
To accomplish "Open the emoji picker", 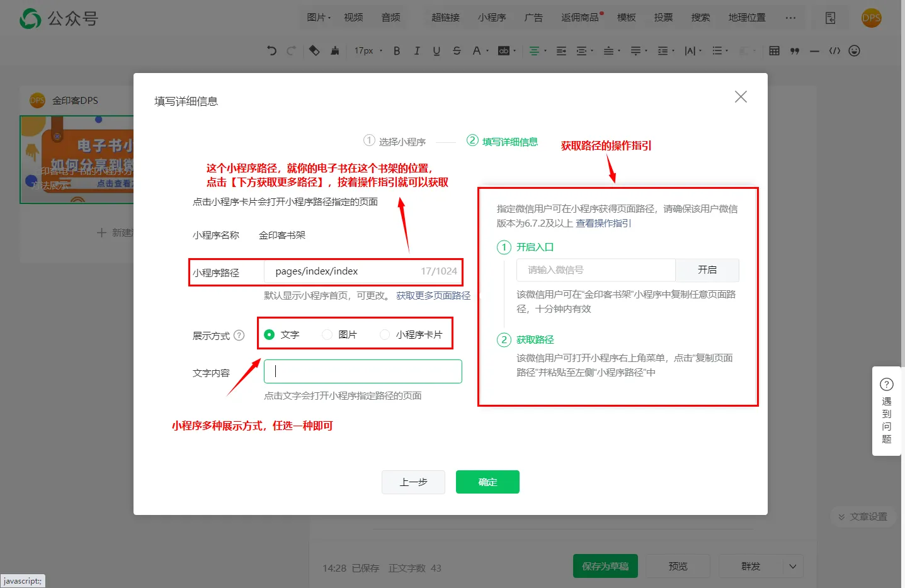I will pos(854,51).
